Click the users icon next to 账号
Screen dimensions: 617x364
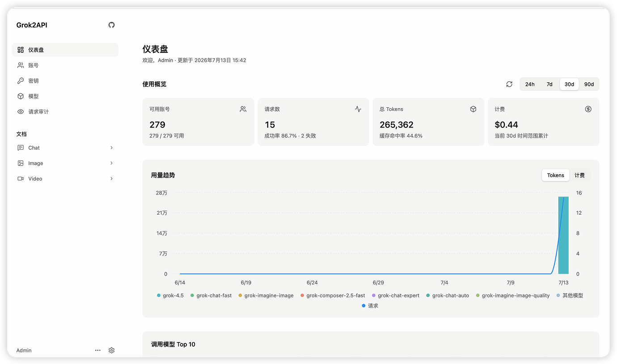click(21, 65)
